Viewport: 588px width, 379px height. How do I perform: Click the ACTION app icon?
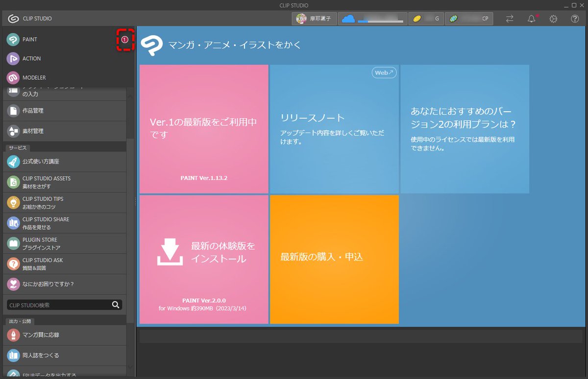coord(13,59)
